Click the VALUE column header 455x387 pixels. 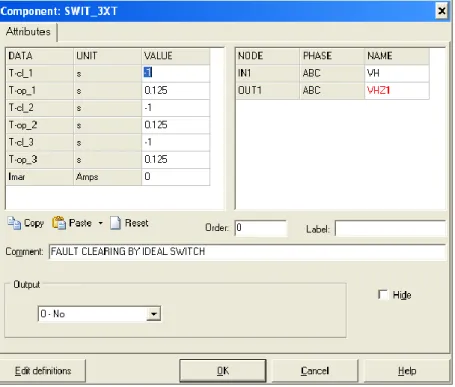tap(176, 56)
